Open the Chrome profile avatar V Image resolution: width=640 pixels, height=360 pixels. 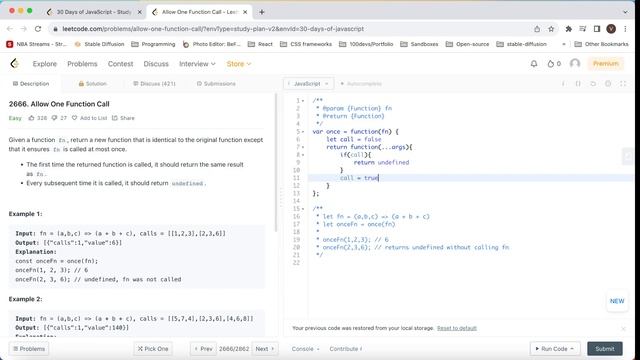tap(611, 29)
